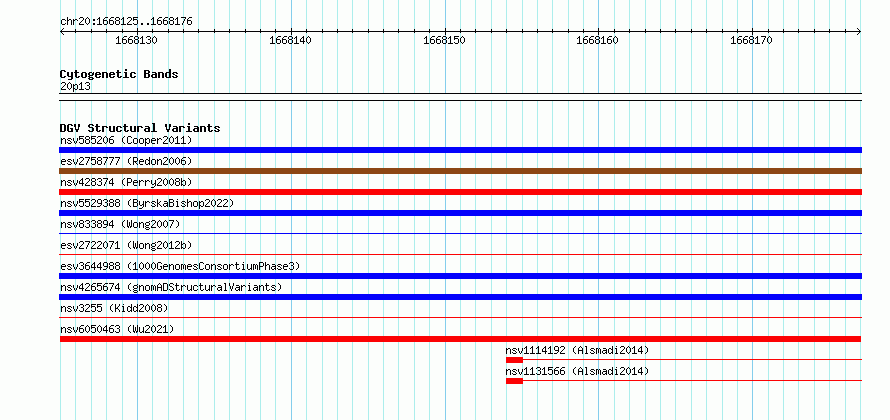Click the blue bar of nsv5529388
The height and width of the screenshot is (420, 890).
[460, 213]
